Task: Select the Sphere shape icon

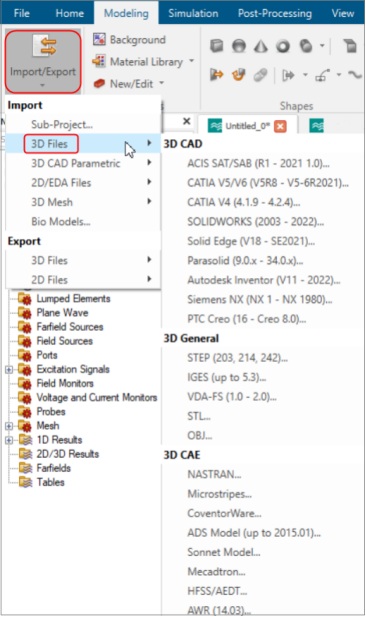Action: [238, 46]
